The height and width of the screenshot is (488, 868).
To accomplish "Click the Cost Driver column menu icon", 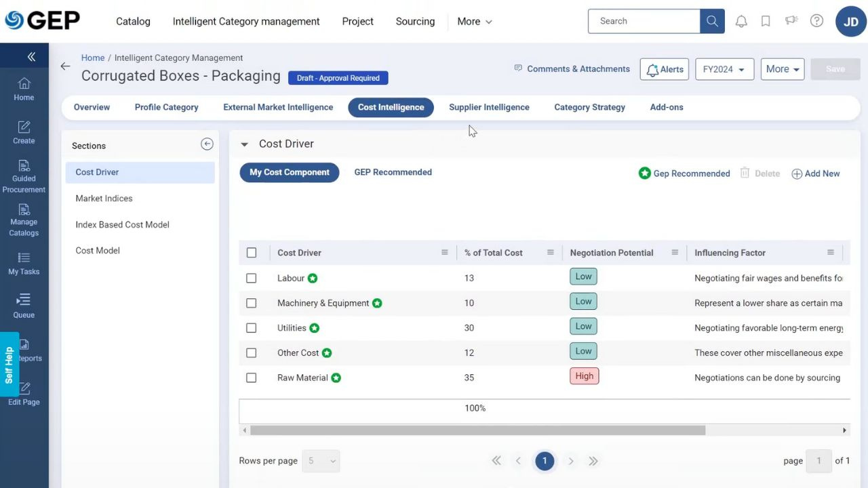I will pyautogui.click(x=445, y=252).
